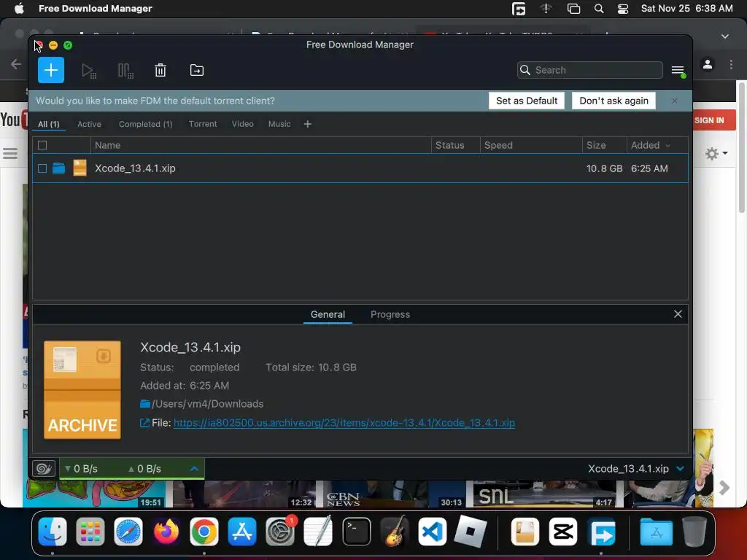Select the Video filter tab

pyautogui.click(x=242, y=124)
